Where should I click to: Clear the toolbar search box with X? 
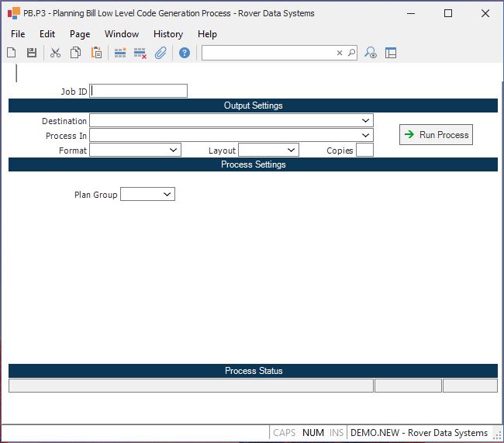click(x=339, y=53)
